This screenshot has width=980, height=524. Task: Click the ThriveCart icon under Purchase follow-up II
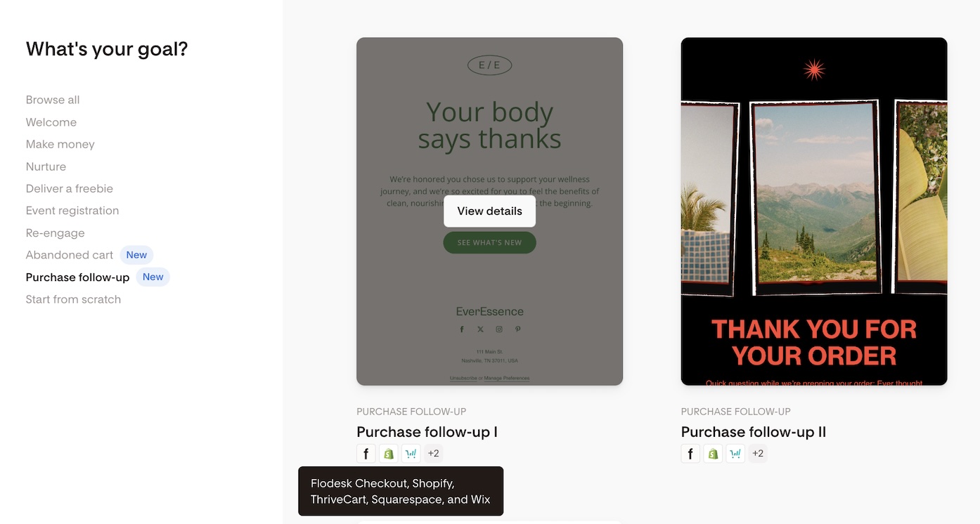pos(735,454)
